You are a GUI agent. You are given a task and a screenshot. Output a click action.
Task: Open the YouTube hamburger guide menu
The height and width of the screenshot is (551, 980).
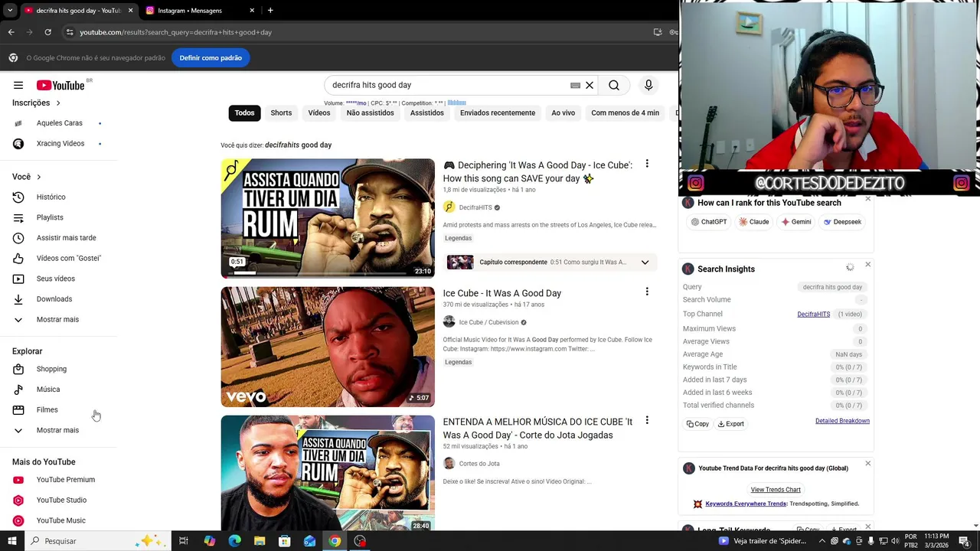(18, 85)
